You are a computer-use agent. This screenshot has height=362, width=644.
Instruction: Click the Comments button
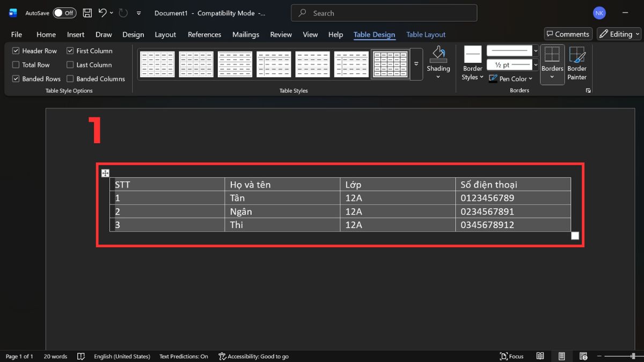[x=568, y=34]
